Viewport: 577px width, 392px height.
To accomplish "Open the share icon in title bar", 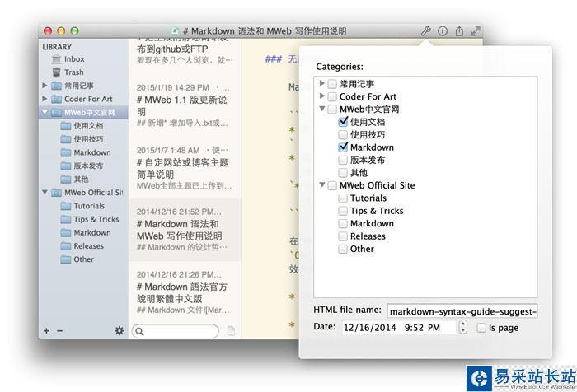I will (x=459, y=31).
